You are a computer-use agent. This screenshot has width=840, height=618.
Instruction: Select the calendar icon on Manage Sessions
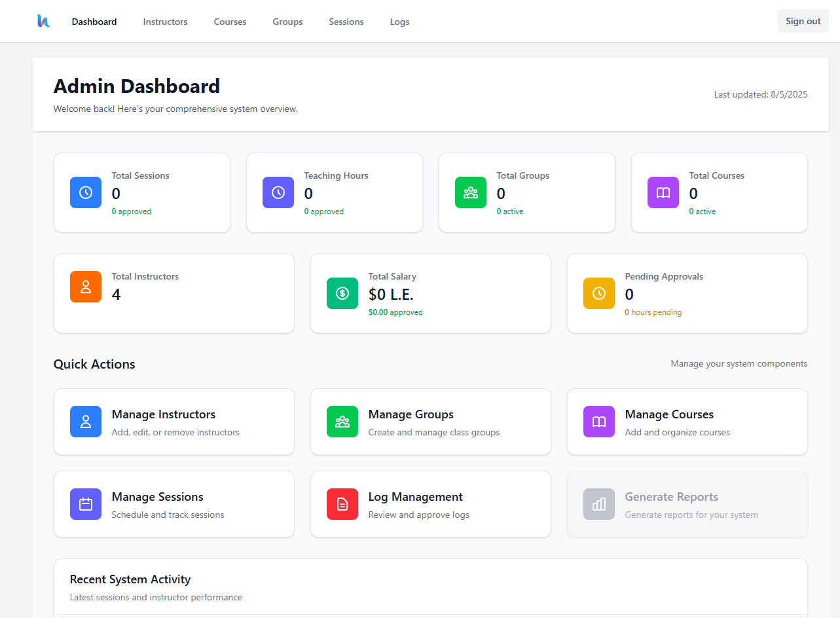tap(86, 504)
